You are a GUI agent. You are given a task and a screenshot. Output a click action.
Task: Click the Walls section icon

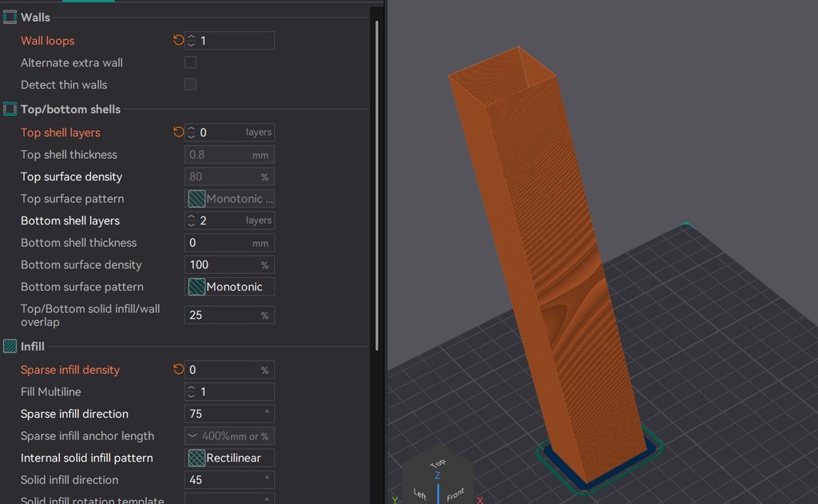pyautogui.click(x=10, y=17)
